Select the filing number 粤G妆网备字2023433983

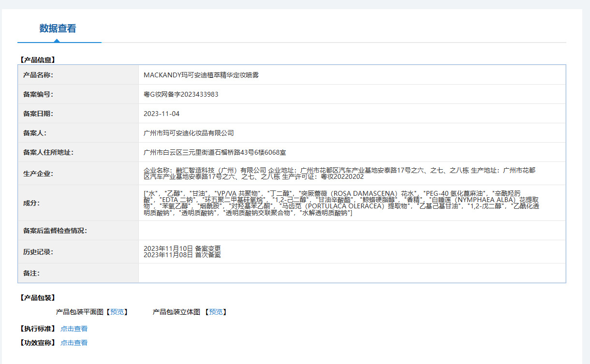[181, 94]
